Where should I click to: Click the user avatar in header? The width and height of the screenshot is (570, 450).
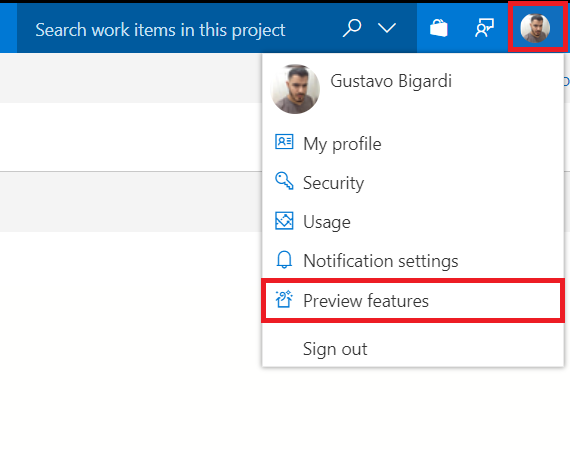(535, 28)
